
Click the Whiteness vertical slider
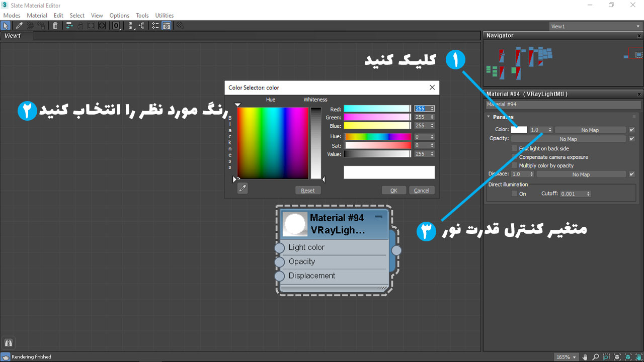pyautogui.click(x=315, y=143)
